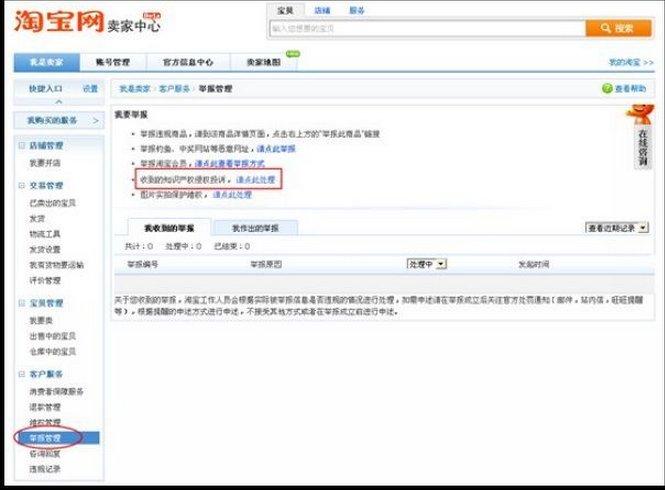Screen dimensions: 665x490
Task: Open 评价管理 in sidebar
Action: (x=45, y=280)
